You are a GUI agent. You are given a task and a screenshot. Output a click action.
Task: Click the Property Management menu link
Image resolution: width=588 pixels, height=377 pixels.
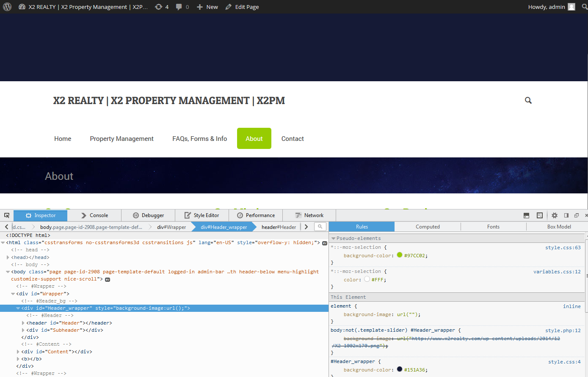pyautogui.click(x=122, y=139)
